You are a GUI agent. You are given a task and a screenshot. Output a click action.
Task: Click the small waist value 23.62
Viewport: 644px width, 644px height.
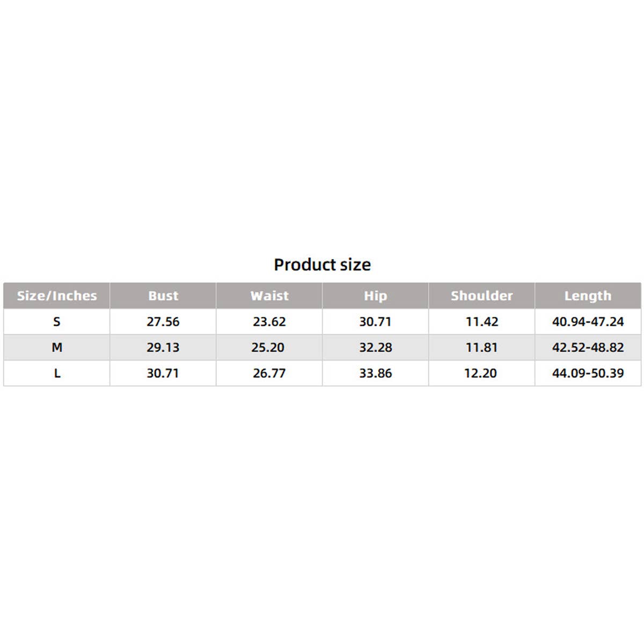tap(269, 321)
